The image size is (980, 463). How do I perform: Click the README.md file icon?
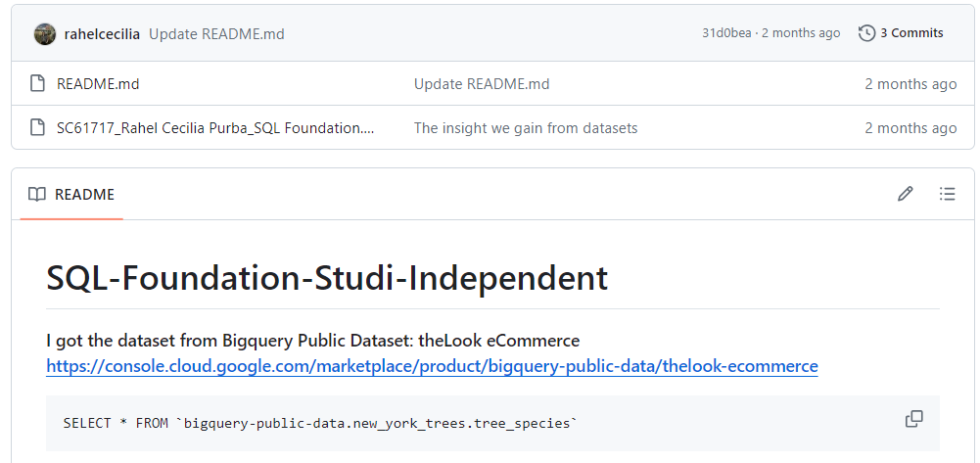37,84
